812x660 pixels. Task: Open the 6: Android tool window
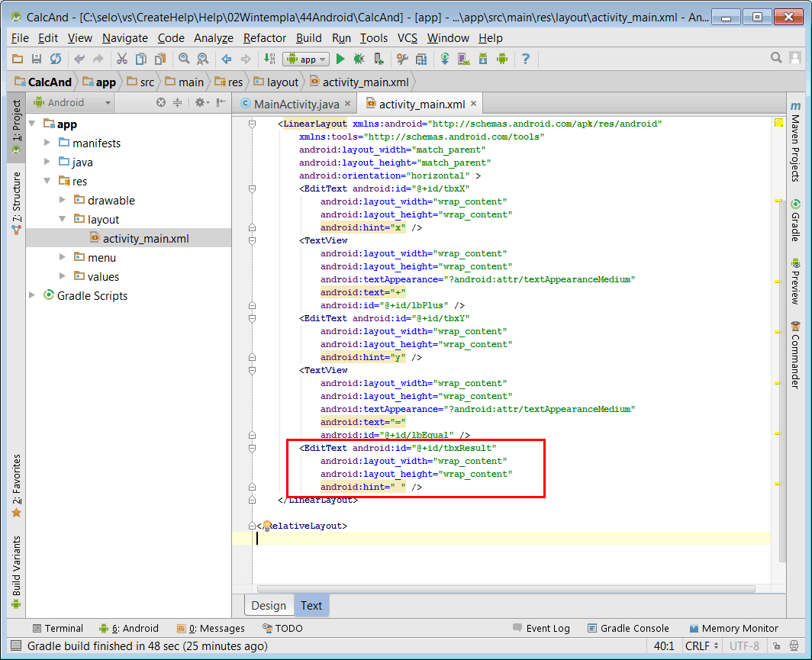pyautogui.click(x=129, y=628)
